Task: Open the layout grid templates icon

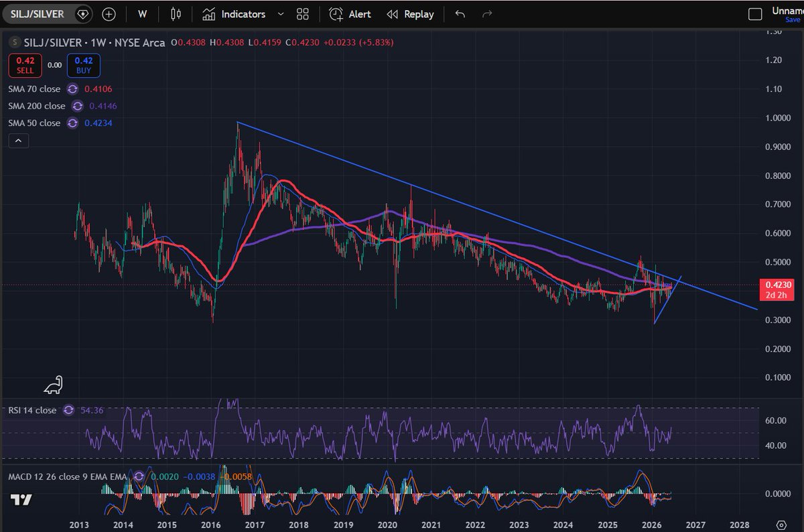Action: point(302,14)
